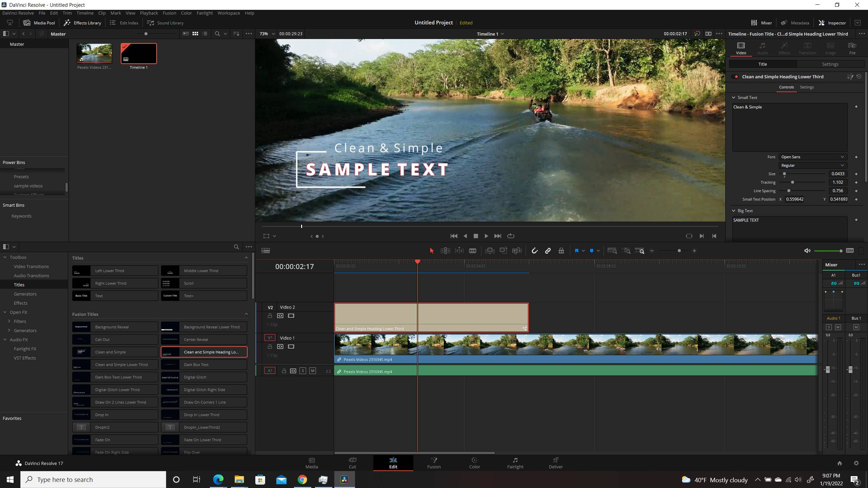Select the Edit page tab at bottom
The height and width of the screenshot is (488, 868).
(x=393, y=463)
